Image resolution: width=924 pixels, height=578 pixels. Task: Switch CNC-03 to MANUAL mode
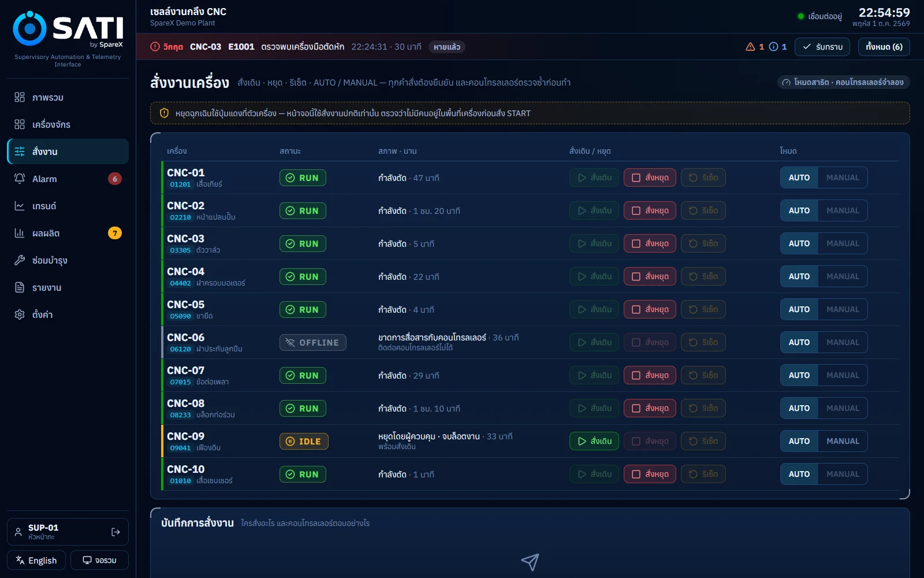tap(843, 243)
